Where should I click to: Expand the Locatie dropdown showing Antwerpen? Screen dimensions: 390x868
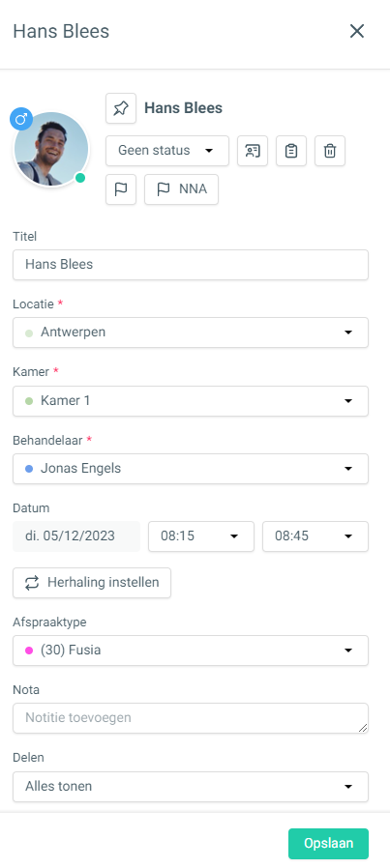191,333
